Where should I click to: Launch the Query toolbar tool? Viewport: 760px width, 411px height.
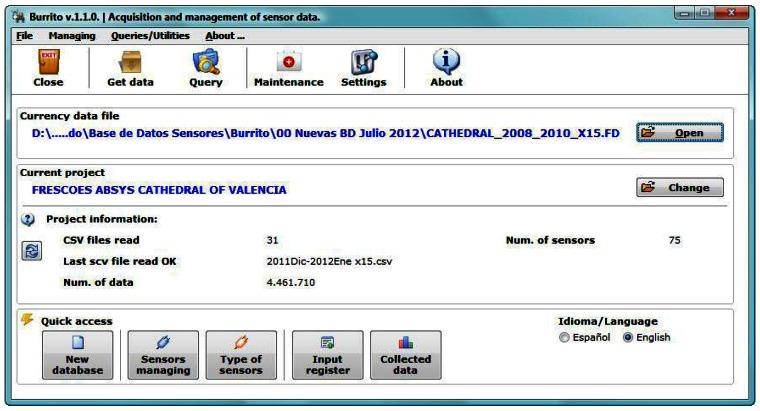coord(206,69)
